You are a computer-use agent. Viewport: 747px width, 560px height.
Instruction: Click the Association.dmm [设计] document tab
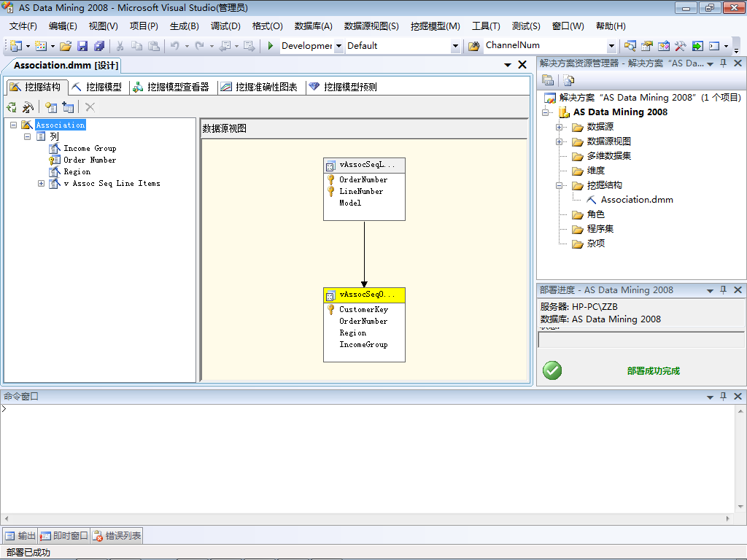66,65
